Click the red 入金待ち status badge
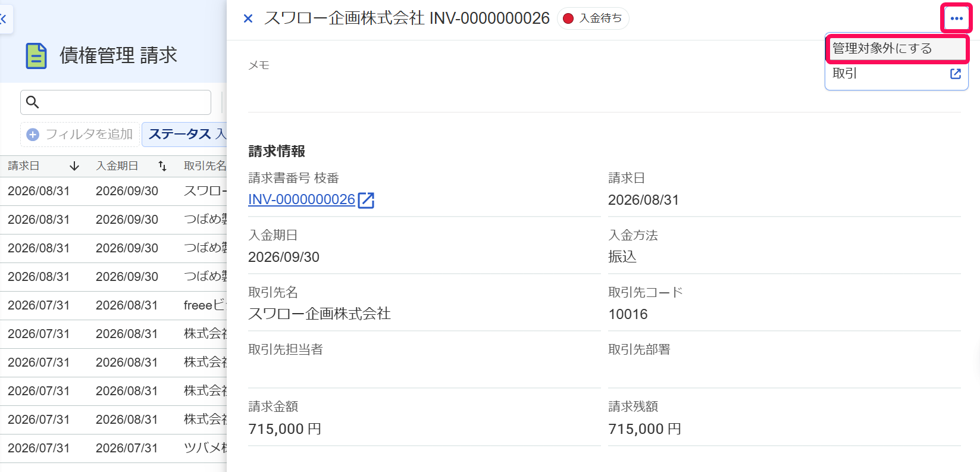This screenshot has width=980, height=472. point(593,18)
